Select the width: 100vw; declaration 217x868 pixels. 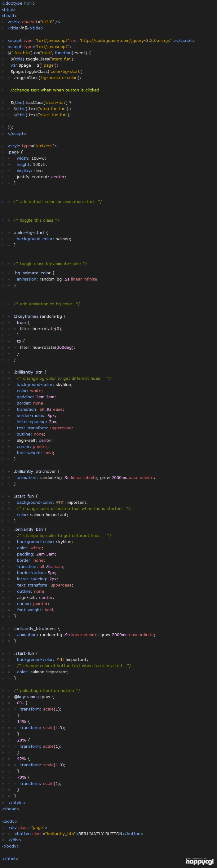click(x=31, y=158)
